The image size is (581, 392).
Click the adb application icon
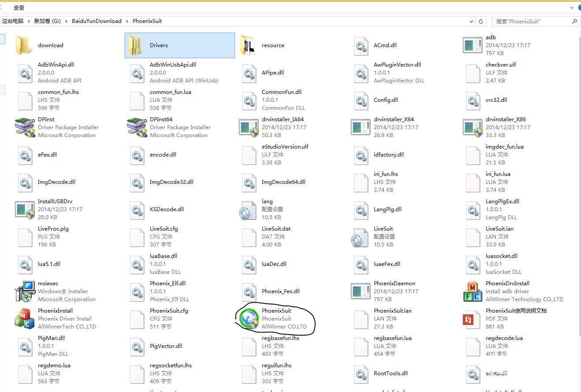(473, 45)
